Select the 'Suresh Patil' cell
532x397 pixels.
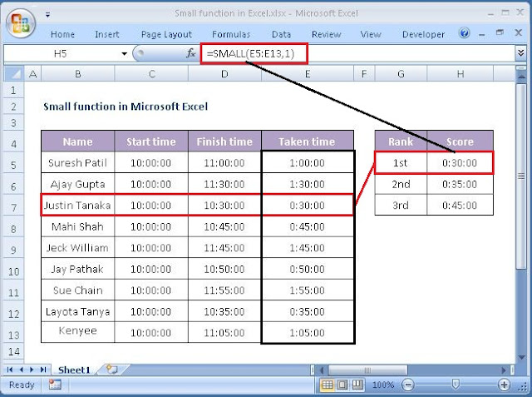[x=77, y=162]
